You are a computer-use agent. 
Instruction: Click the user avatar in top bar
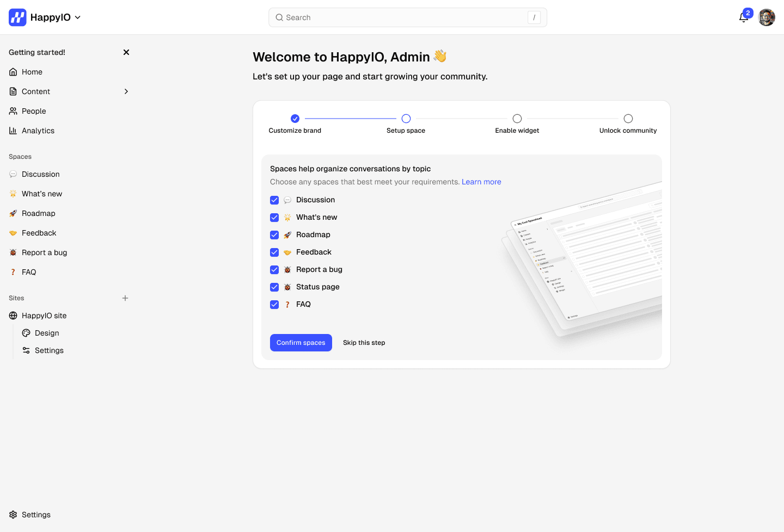coord(767,17)
